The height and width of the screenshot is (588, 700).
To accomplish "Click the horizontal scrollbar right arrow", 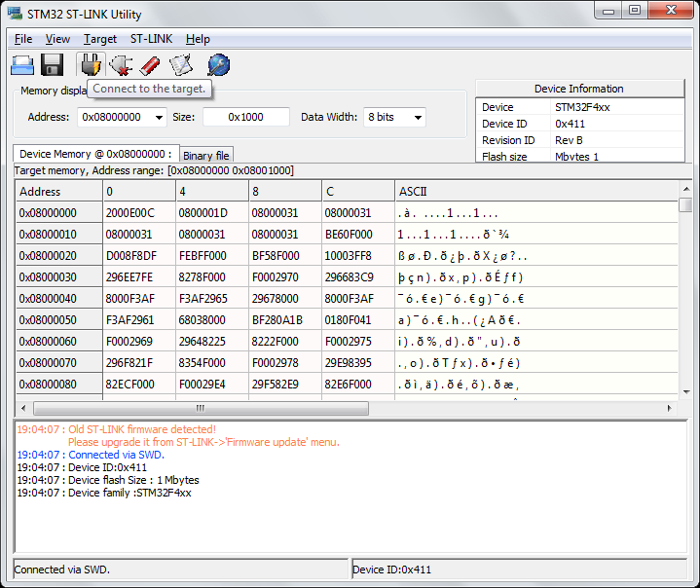I will (669, 408).
